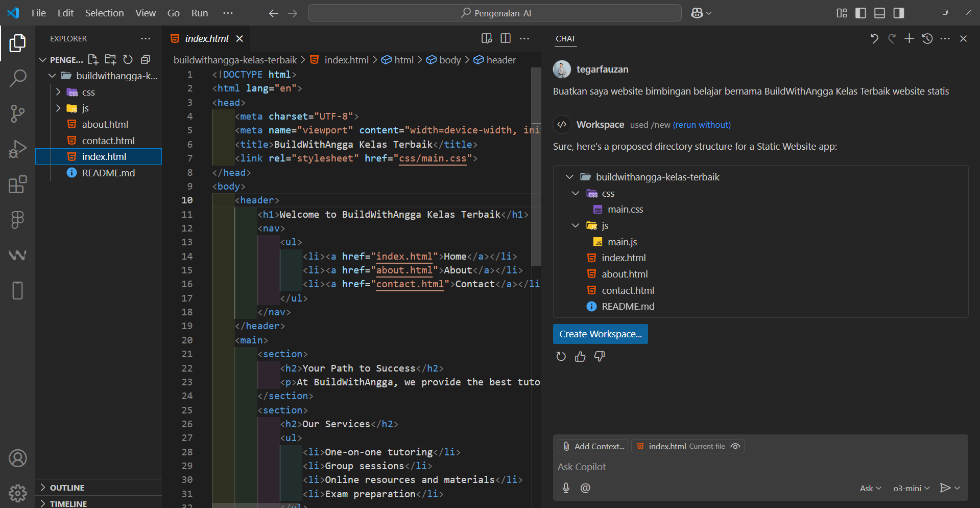This screenshot has width=980, height=508.
Task: Open the Accounts menu icon
Action: point(17,458)
